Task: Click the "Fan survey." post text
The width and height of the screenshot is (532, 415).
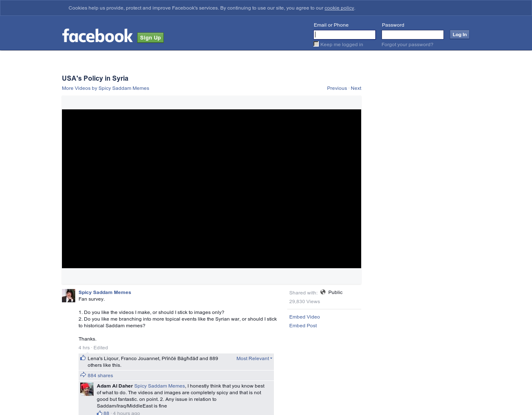Action: tap(92, 299)
